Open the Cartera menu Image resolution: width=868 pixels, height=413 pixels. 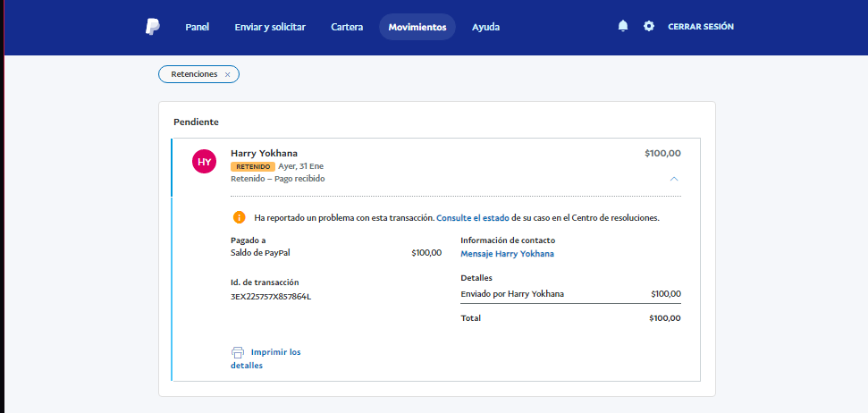[347, 27]
